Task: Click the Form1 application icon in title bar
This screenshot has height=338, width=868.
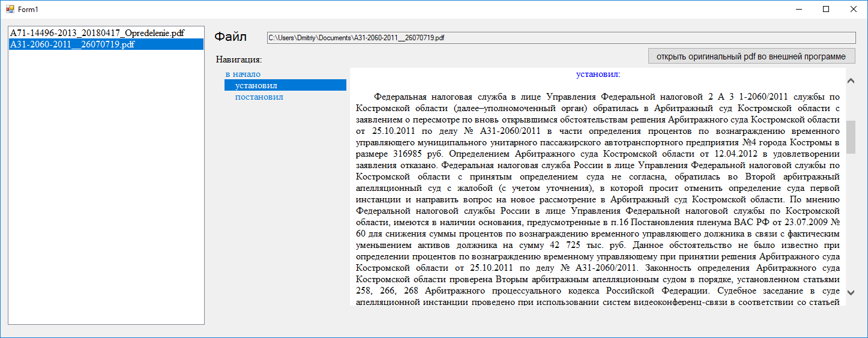Action: coord(10,10)
